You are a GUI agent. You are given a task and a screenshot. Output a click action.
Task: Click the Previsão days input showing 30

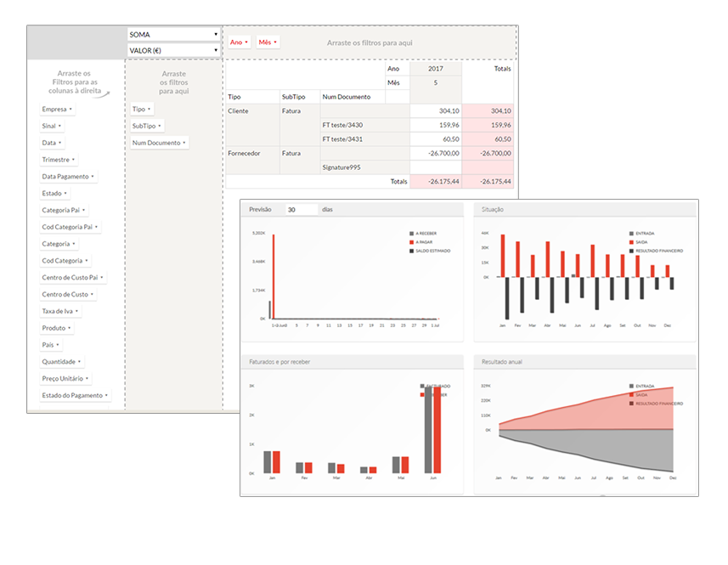[x=302, y=209]
